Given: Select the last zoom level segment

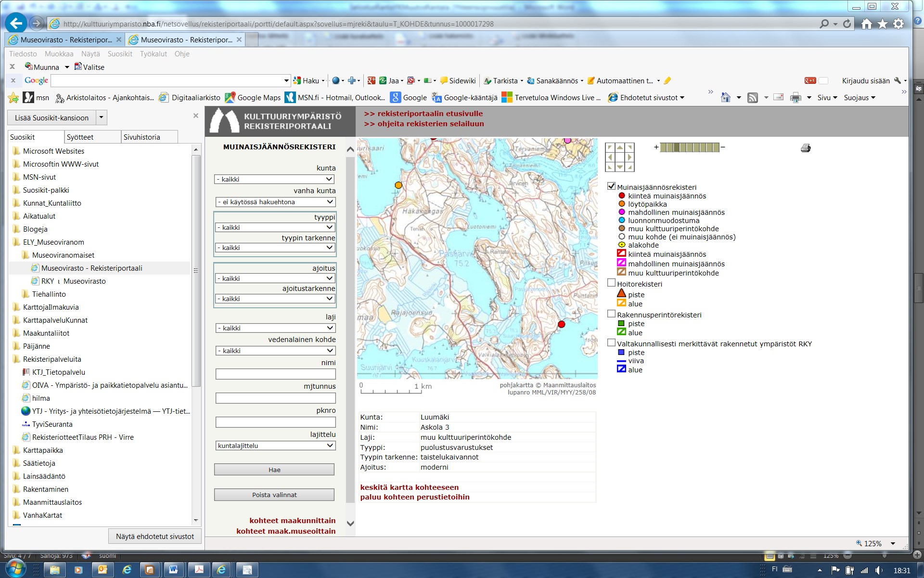Looking at the screenshot, I should click(x=716, y=147).
